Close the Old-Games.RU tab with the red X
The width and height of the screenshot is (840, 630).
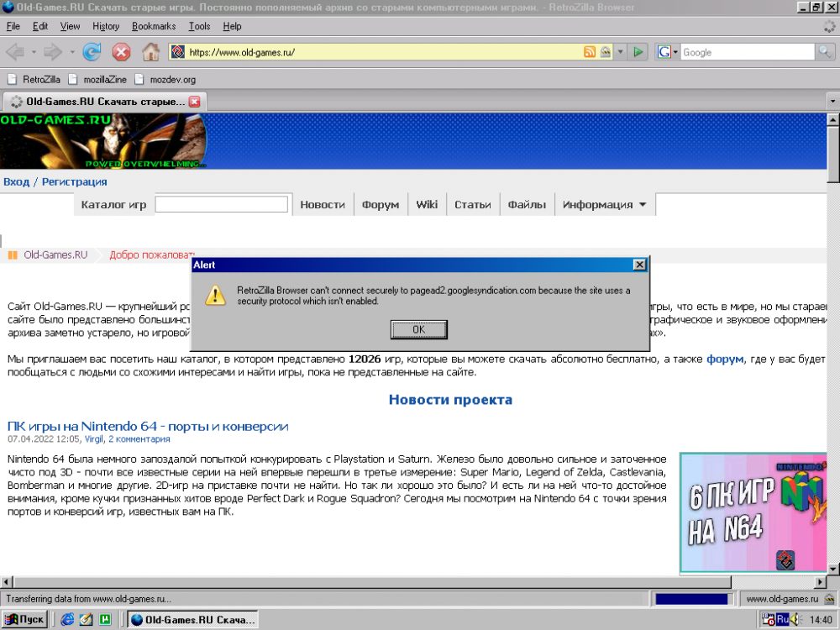[x=194, y=102]
